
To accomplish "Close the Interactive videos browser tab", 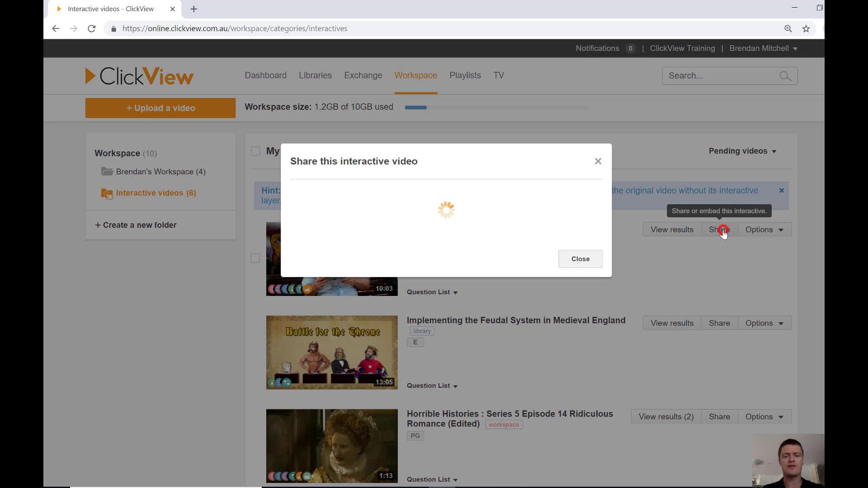I will coord(172,9).
